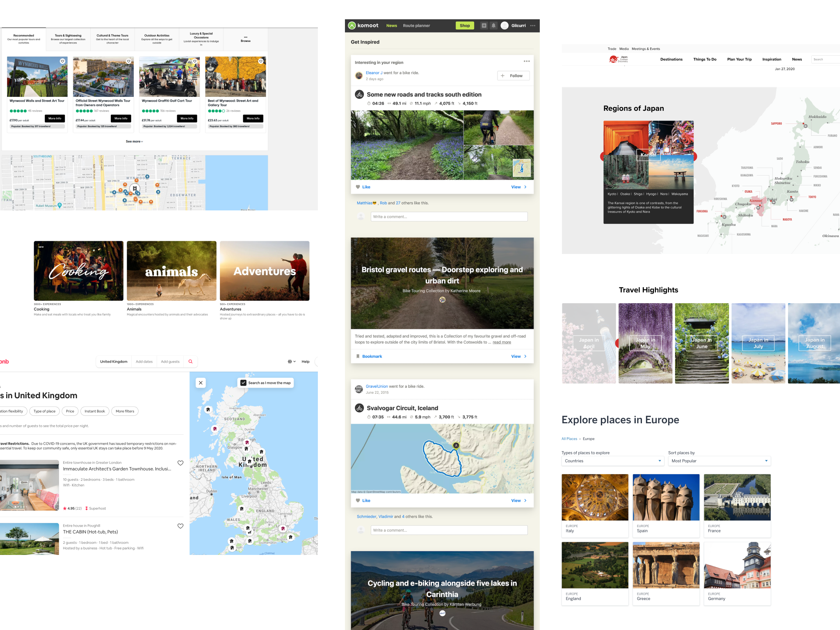Viewport: 840px width, 630px height.
Task: Save Immaculate Architect's Garden Townhouse with heart
Action: [180, 463]
